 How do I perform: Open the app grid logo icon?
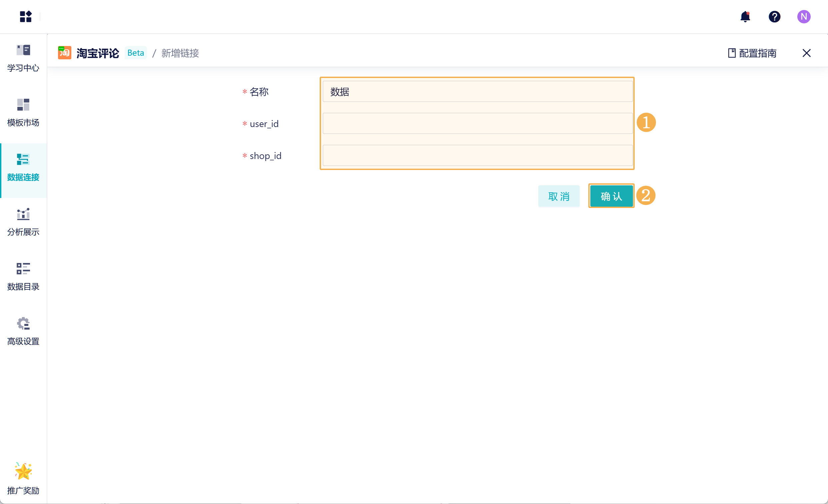[26, 16]
